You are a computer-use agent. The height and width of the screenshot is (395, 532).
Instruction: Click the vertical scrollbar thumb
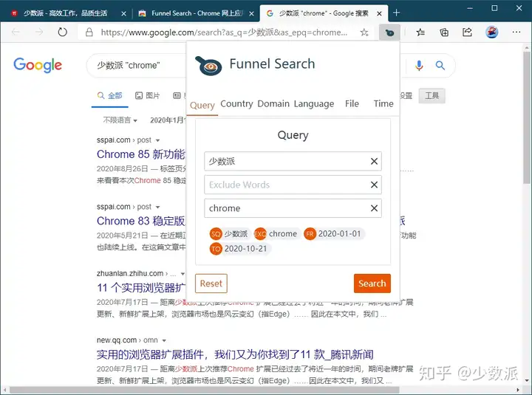click(x=526, y=117)
